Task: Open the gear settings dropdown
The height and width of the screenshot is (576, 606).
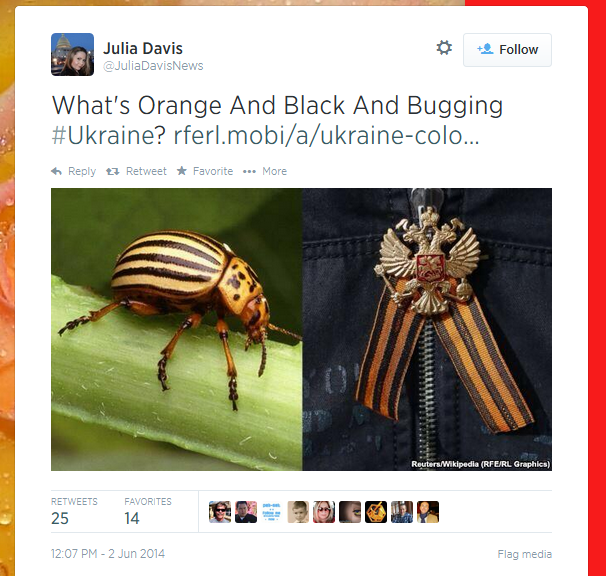Action: coord(444,48)
